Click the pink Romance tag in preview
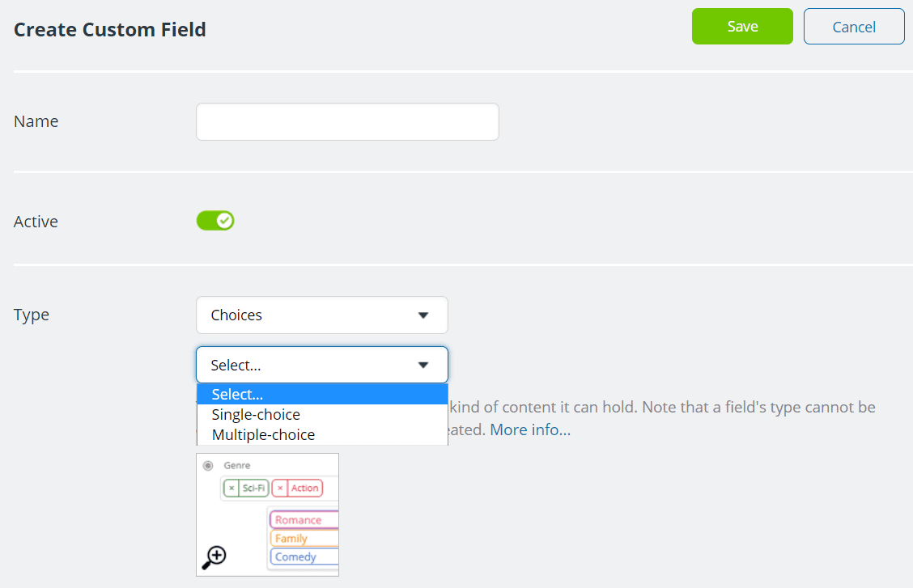Viewport: 913px width, 588px height. [x=299, y=520]
